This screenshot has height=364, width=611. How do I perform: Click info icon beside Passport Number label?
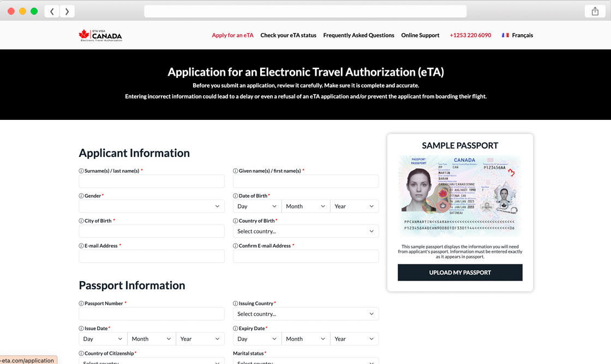pyautogui.click(x=81, y=304)
